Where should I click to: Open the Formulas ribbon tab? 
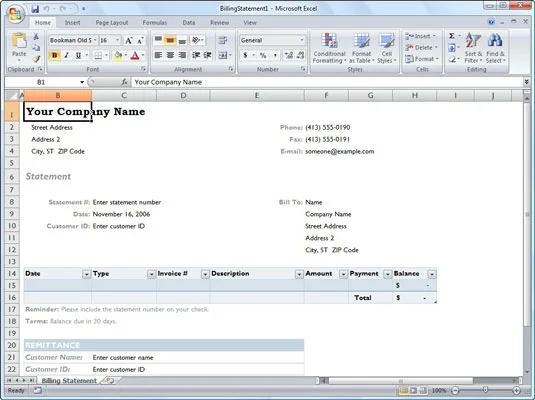155,23
